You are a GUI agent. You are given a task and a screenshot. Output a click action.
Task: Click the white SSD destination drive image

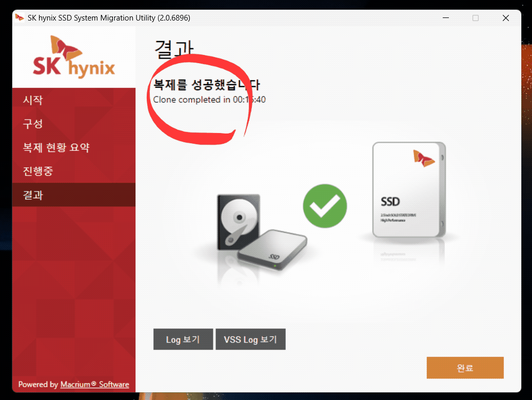click(409, 189)
